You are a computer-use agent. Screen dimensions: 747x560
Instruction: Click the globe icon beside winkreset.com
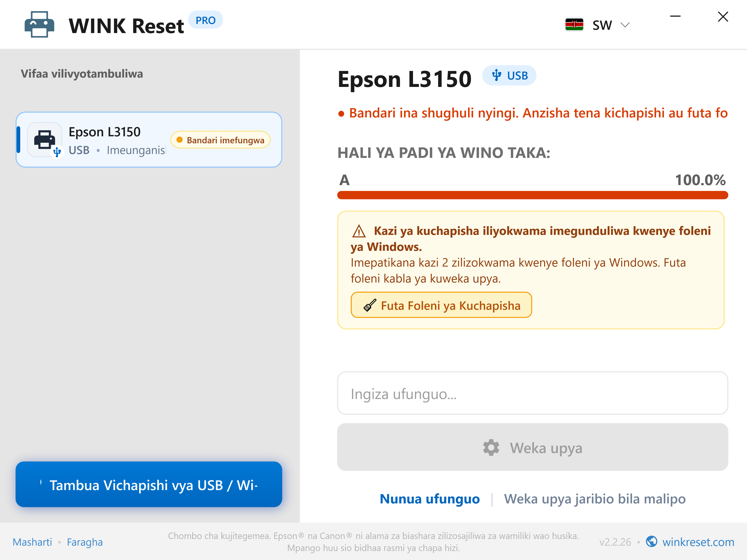tap(651, 542)
